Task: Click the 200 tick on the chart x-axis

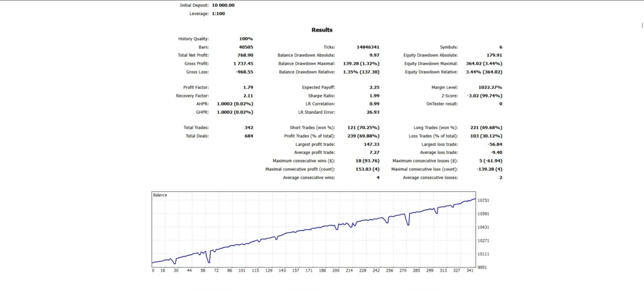Action: tap(336, 271)
